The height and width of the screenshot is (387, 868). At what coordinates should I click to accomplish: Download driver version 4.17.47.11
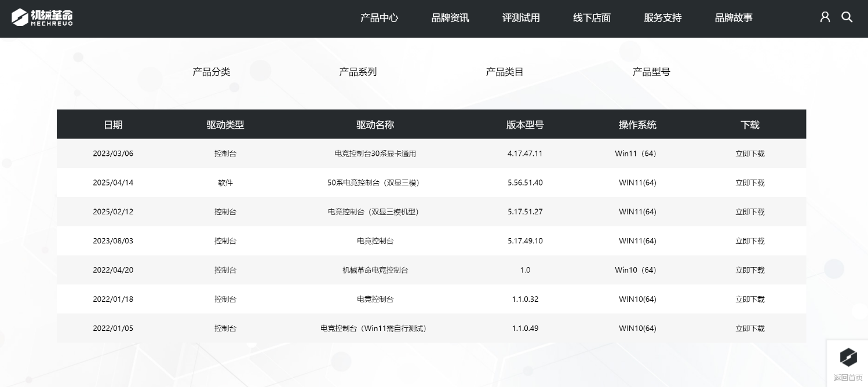point(750,154)
